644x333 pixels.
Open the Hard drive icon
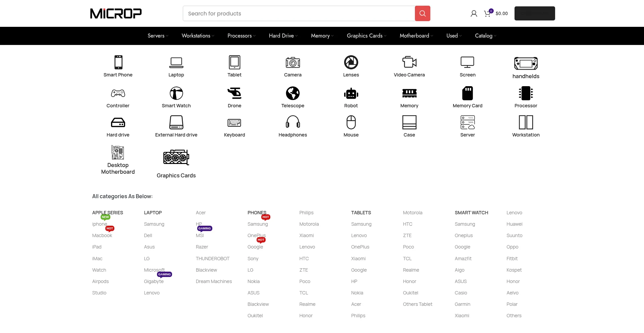click(118, 122)
